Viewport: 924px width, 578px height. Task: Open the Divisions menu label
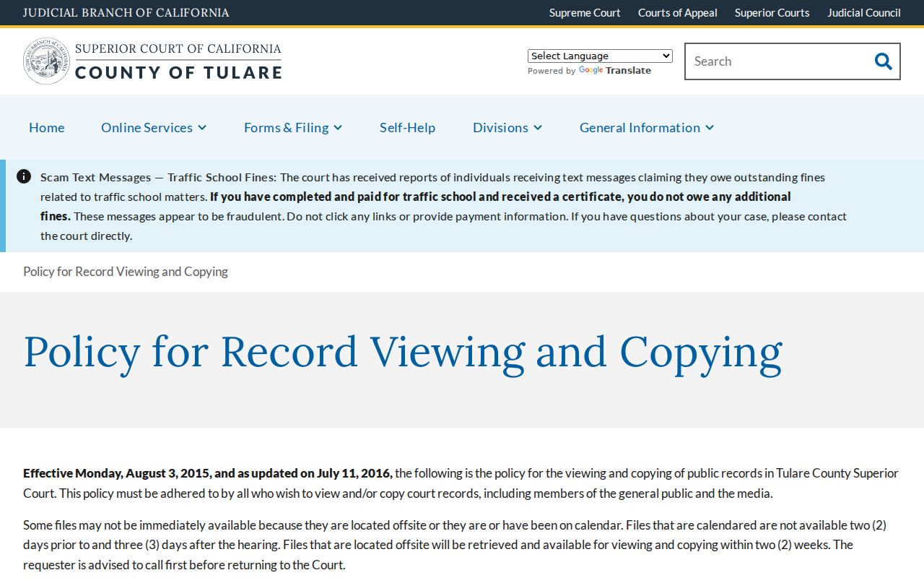pyautogui.click(x=500, y=127)
